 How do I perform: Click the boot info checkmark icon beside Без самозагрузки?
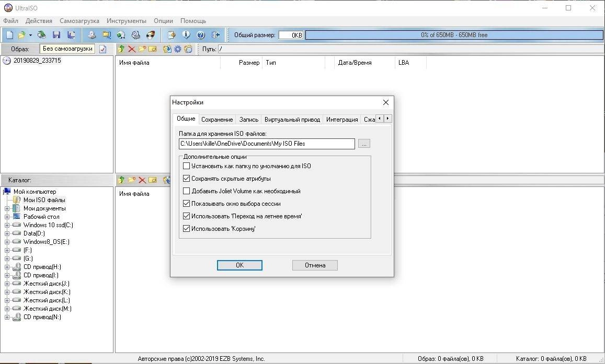(102, 49)
